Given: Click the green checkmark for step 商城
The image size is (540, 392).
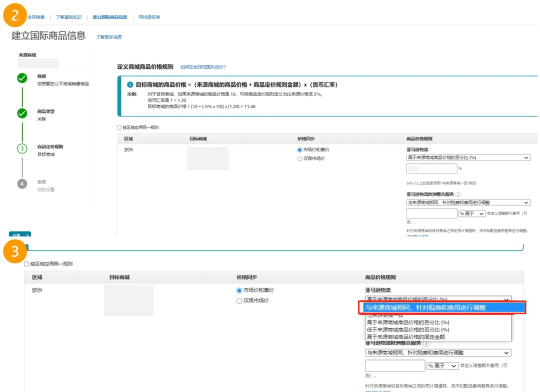Looking at the screenshot, I should click(x=22, y=78).
